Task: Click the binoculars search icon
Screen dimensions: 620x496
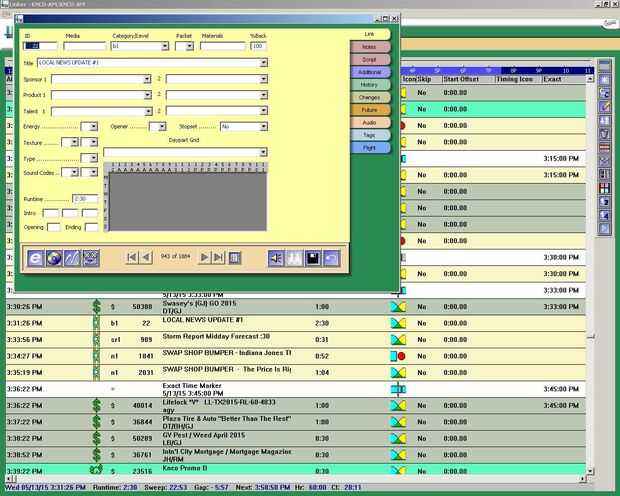Action: [x=295, y=258]
